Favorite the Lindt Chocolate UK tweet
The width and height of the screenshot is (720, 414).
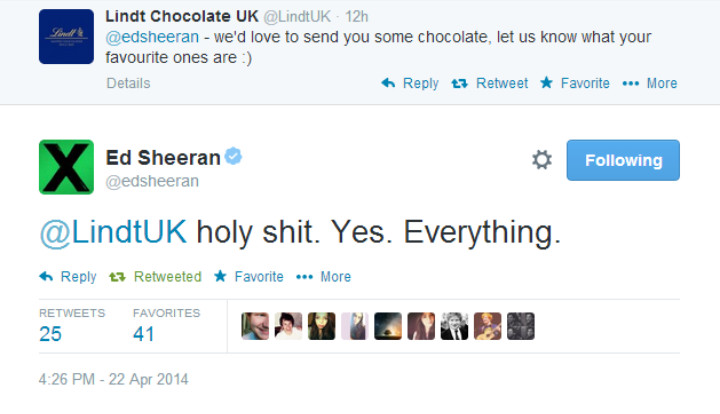click(x=575, y=83)
